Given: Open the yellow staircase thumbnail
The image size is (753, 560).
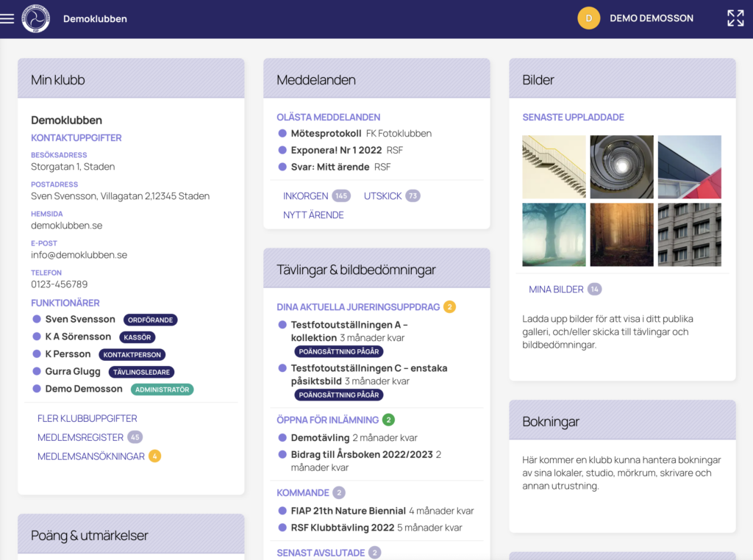Looking at the screenshot, I should tap(554, 167).
